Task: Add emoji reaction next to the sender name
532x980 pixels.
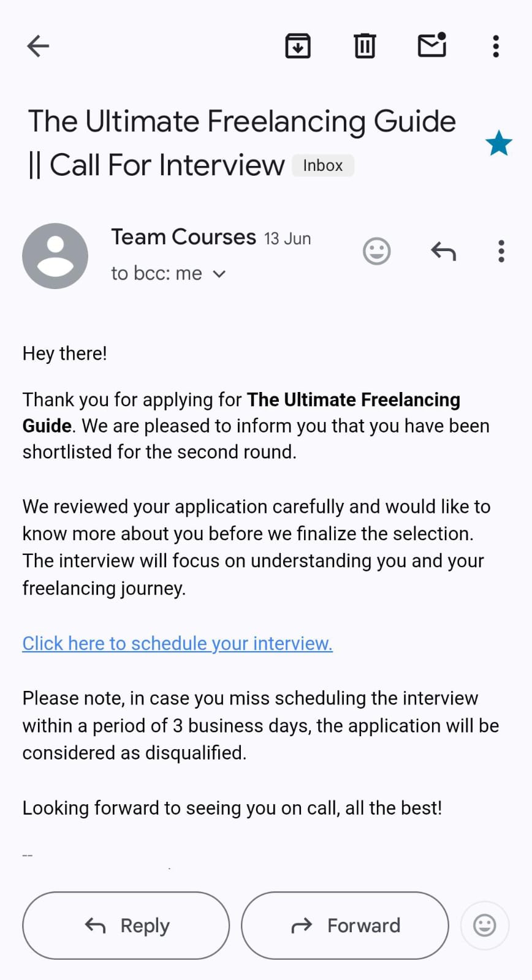Action: [376, 251]
